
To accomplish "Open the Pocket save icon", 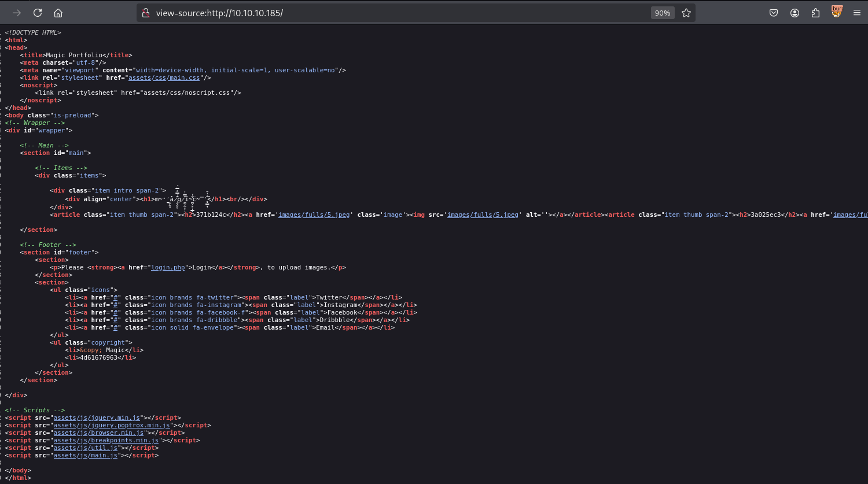I will [774, 13].
